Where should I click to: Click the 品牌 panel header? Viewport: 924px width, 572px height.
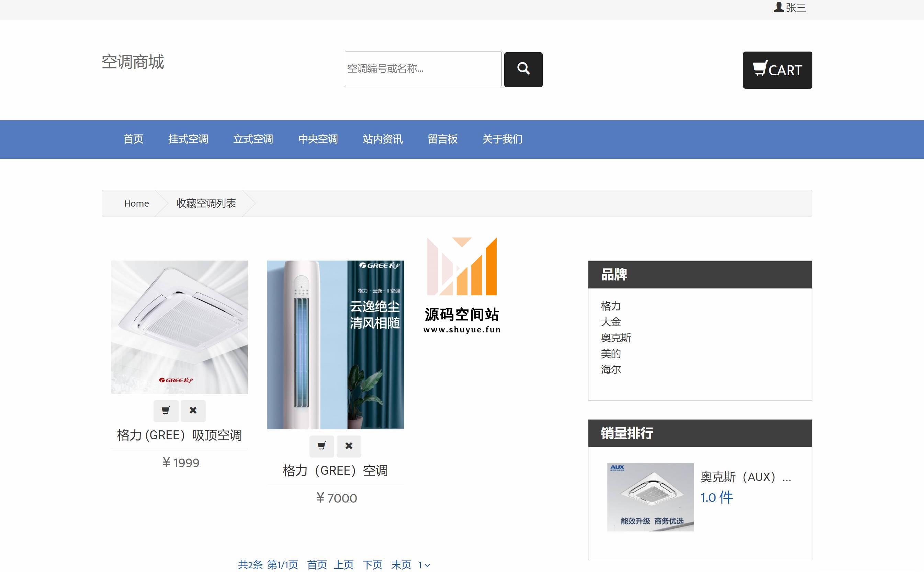[700, 275]
